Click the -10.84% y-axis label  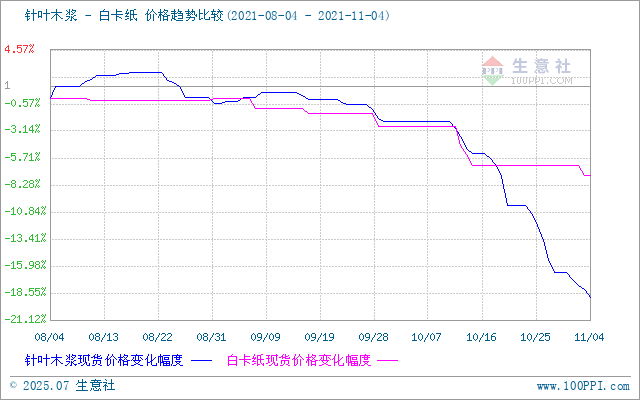[x=25, y=211]
